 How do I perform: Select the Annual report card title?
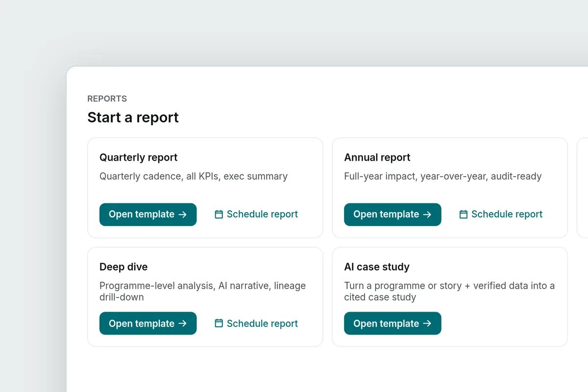377,158
